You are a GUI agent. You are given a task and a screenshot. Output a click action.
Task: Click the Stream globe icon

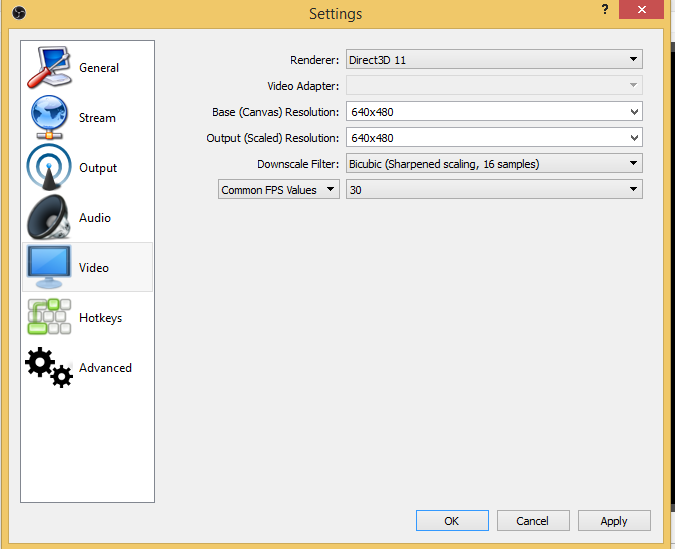(x=49, y=117)
